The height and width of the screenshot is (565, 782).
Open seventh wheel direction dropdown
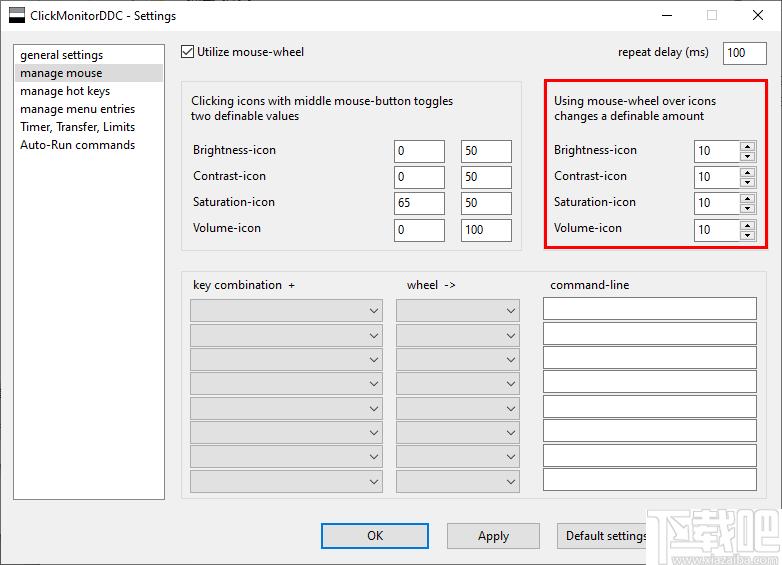458,456
